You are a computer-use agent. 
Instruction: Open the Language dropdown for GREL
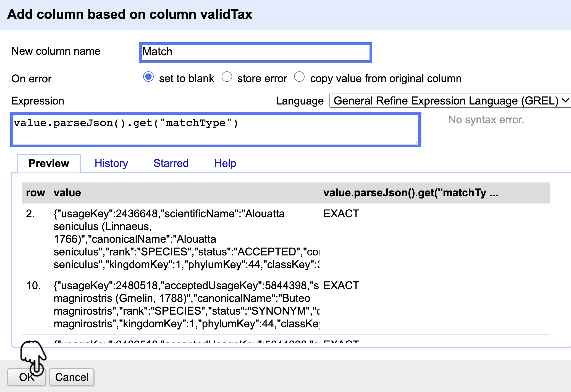(448, 101)
